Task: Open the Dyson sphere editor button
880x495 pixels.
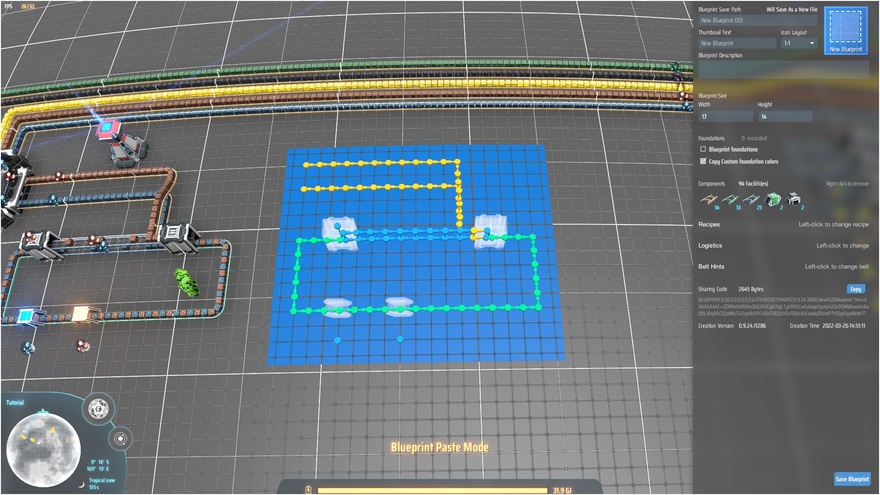Action: [x=98, y=408]
